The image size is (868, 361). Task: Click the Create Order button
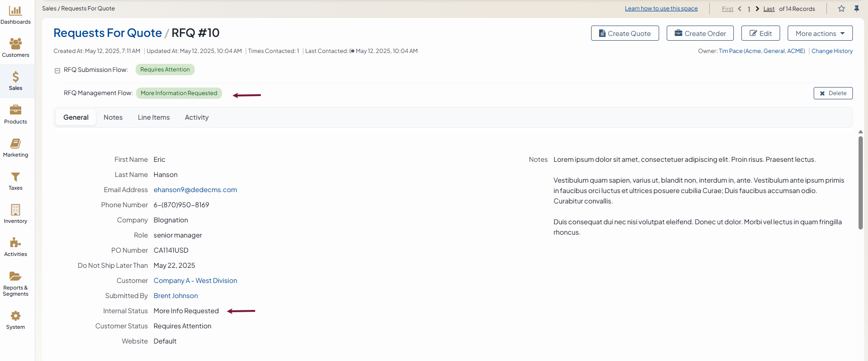tap(700, 33)
